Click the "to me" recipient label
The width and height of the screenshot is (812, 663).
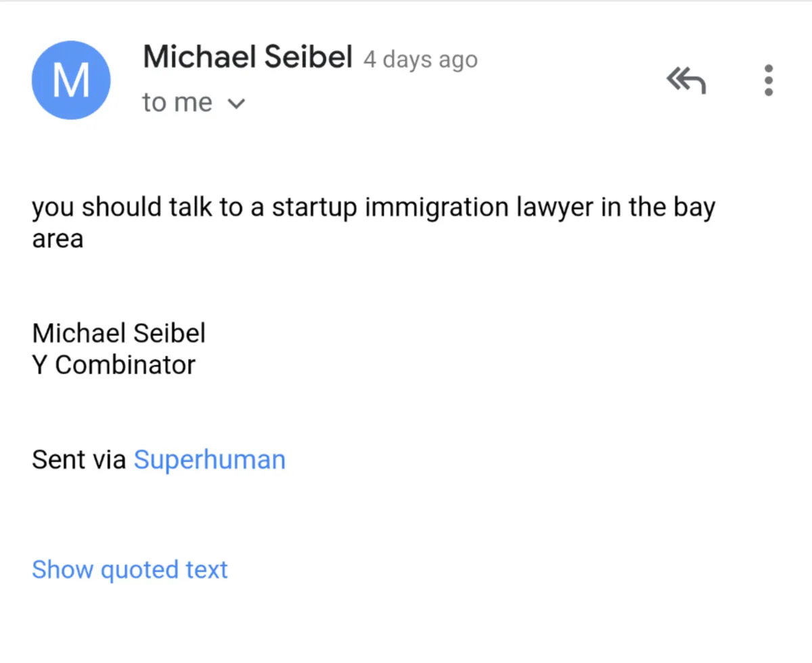[177, 103]
